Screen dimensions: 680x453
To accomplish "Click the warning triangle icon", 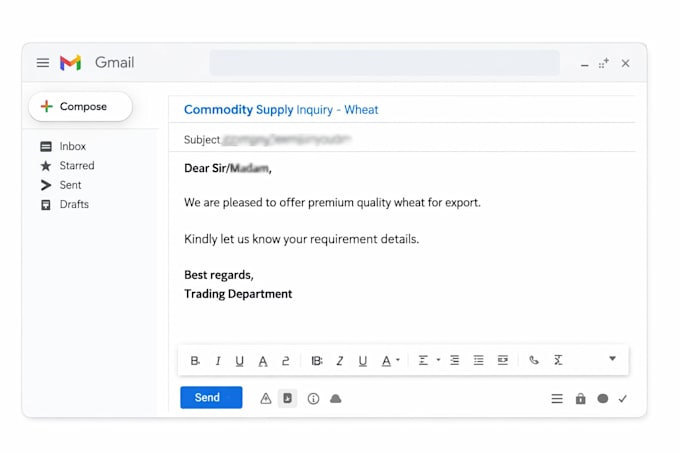I will 266,398.
